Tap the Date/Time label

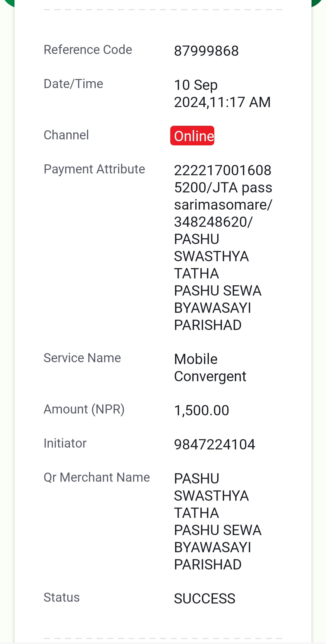pyautogui.click(x=73, y=84)
